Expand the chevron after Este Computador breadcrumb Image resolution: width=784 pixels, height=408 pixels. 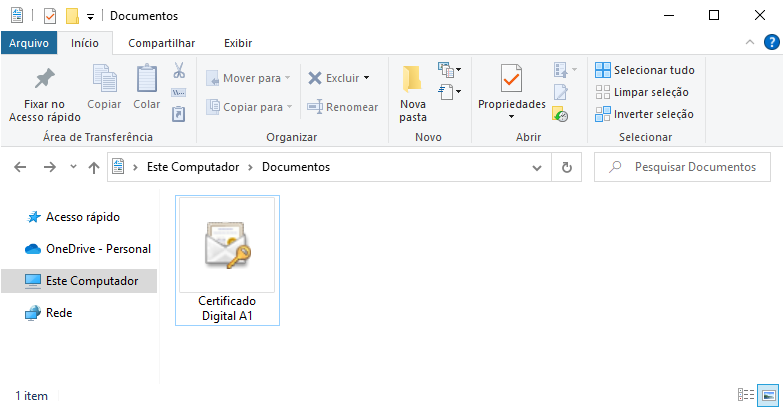(x=250, y=168)
